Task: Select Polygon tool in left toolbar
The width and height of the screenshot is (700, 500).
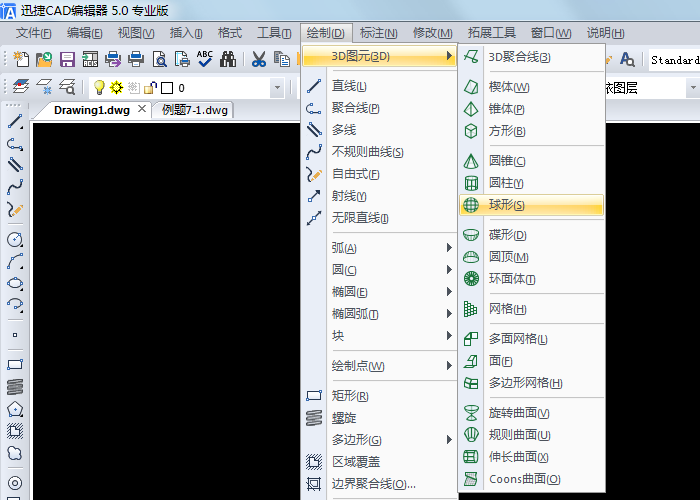Action: pyautogui.click(x=15, y=408)
